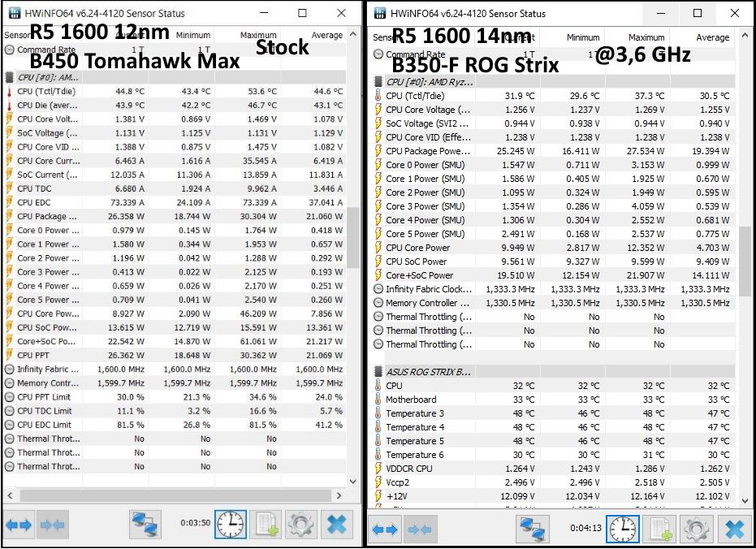This screenshot has width=756, height=549.
Task: Select Vccp2 row
Action: click(554, 482)
